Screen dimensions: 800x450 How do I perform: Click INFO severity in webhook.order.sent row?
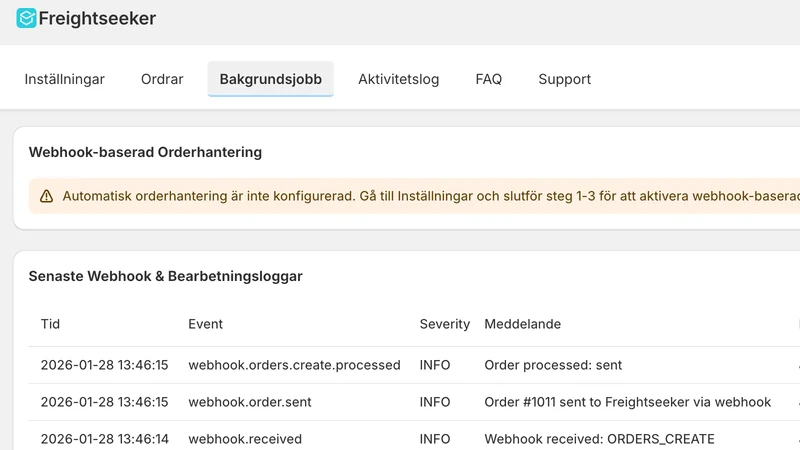(435, 402)
